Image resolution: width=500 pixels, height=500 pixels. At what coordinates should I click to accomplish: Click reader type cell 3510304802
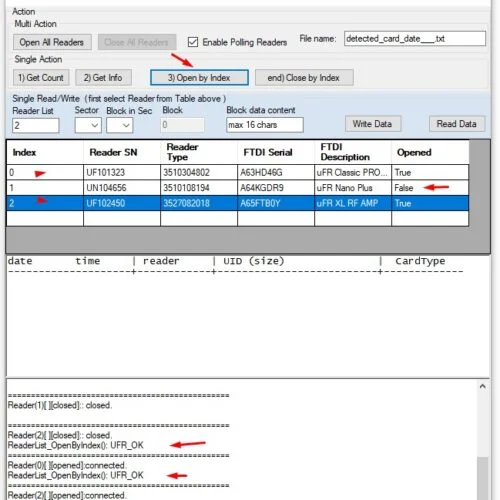coord(199,172)
